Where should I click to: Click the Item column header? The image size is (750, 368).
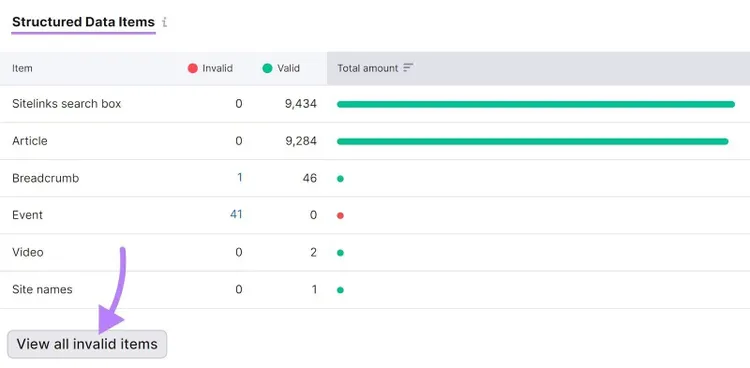point(22,68)
